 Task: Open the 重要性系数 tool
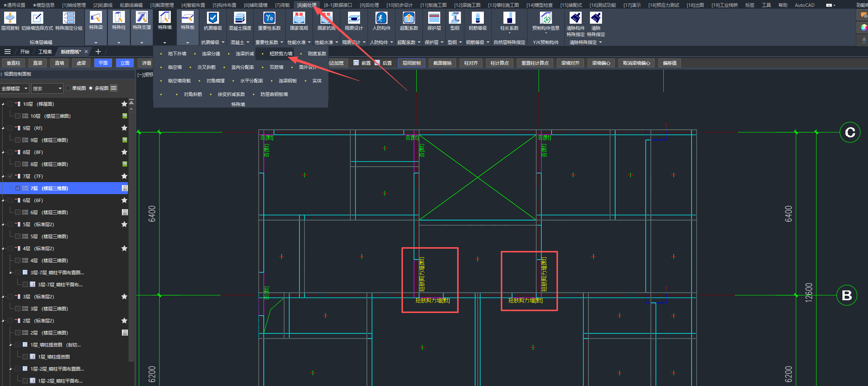click(269, 18)
